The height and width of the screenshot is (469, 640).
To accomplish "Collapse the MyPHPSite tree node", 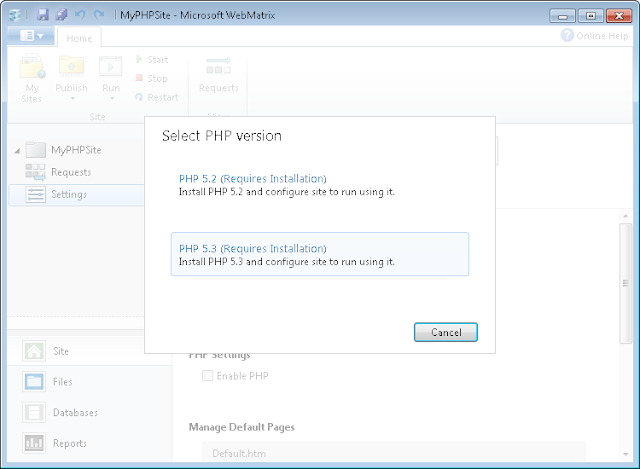I will click(x=17, y=151).
